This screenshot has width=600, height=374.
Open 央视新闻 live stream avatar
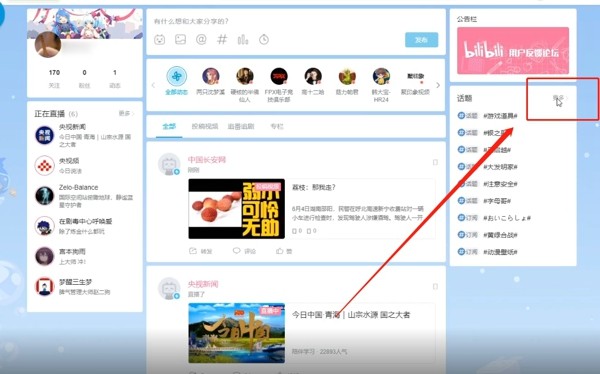coord(44,135)
